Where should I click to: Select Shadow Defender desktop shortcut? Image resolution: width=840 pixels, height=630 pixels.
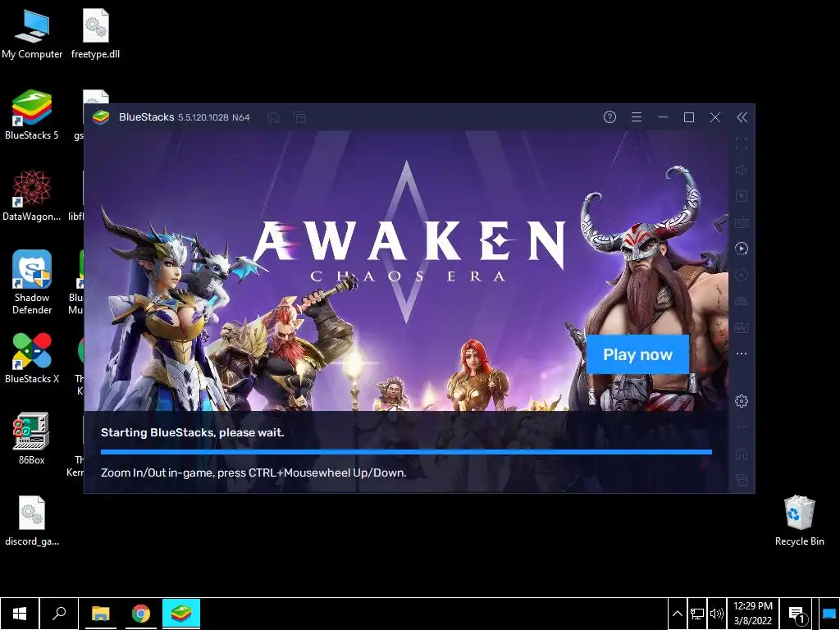coord(32,283)
